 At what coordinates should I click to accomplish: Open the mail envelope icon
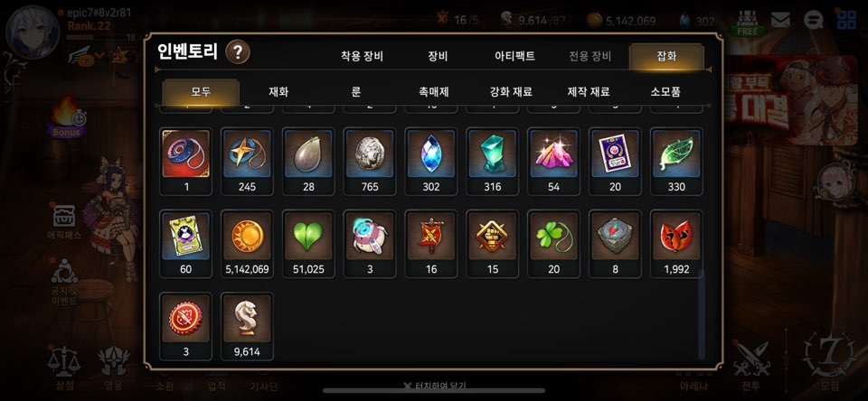[780, 21]
